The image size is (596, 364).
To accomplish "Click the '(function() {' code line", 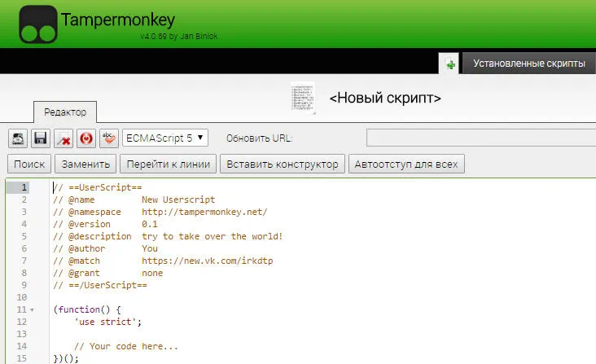I will click(x=87, y=309).
